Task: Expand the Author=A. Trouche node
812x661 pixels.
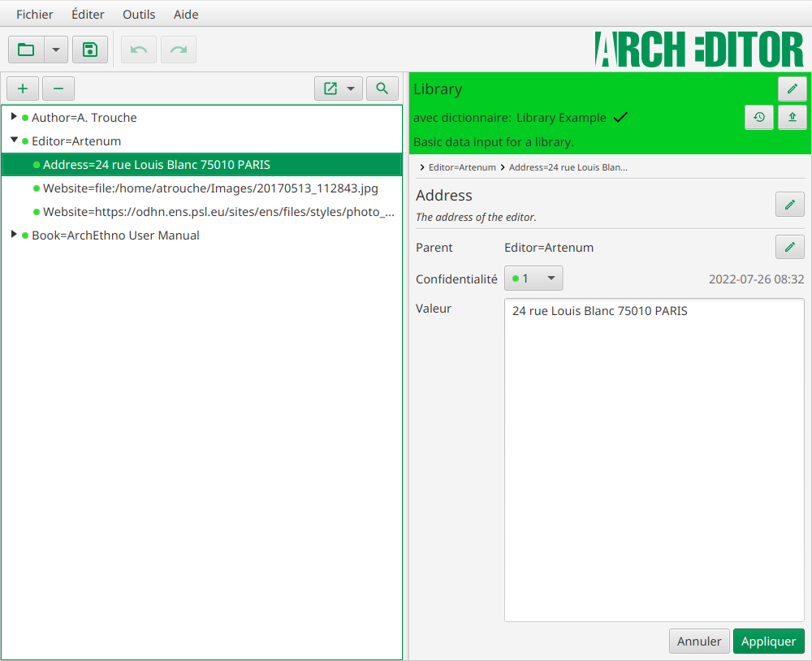Action: 14,117
